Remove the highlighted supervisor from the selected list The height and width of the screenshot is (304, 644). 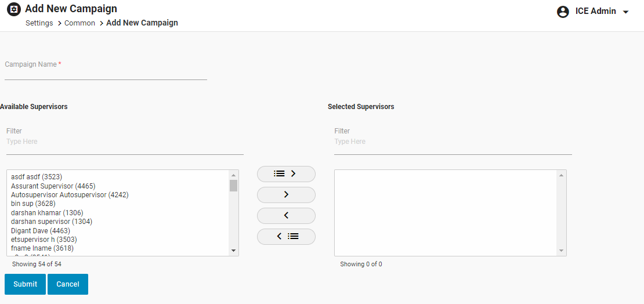pyautogui.click(x=286, y=215)
